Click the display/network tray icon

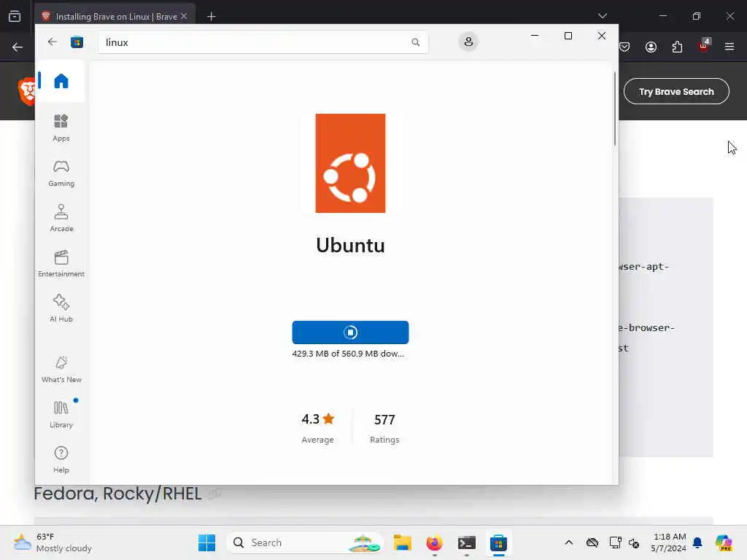click(x=615, y=542)
